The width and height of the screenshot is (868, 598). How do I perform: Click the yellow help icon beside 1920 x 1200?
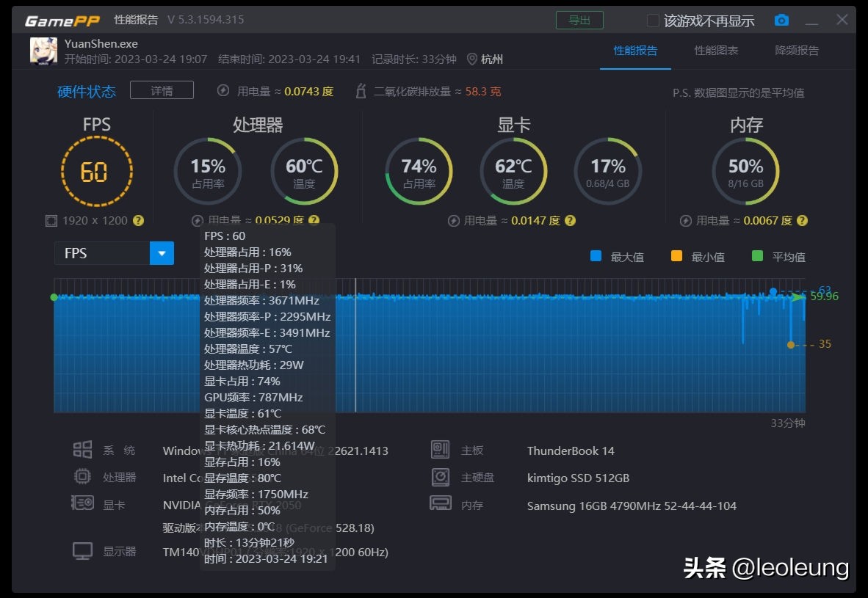pos(138,220)
